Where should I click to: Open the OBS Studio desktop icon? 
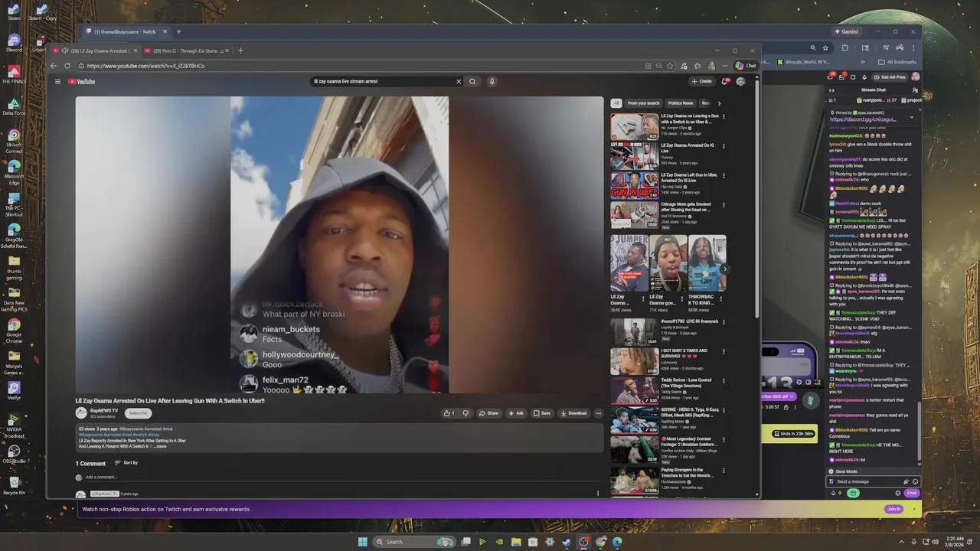[x=14, y=453]
